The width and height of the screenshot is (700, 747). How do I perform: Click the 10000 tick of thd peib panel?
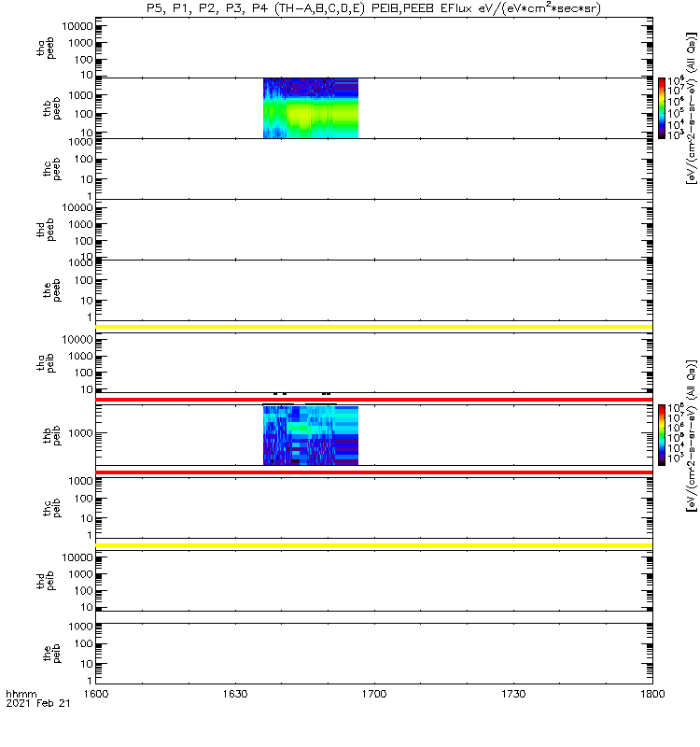[x=77, y=557]
